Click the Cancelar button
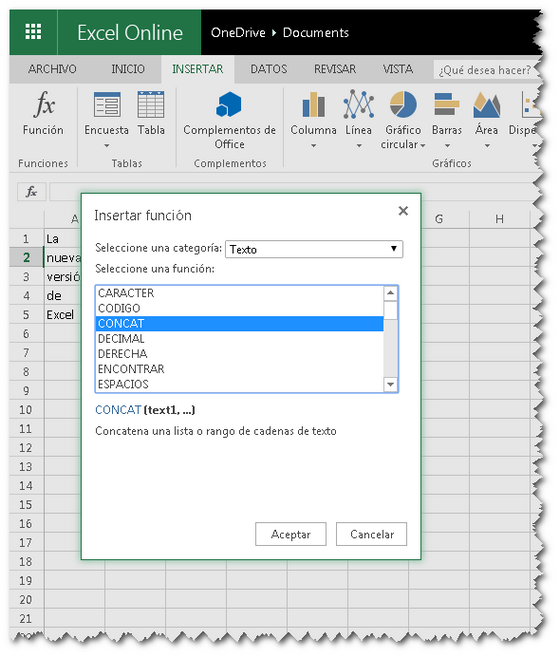Image resolution: width=560 pixels, height=658 pixels. pyautogui.click(x=372, y=534)
